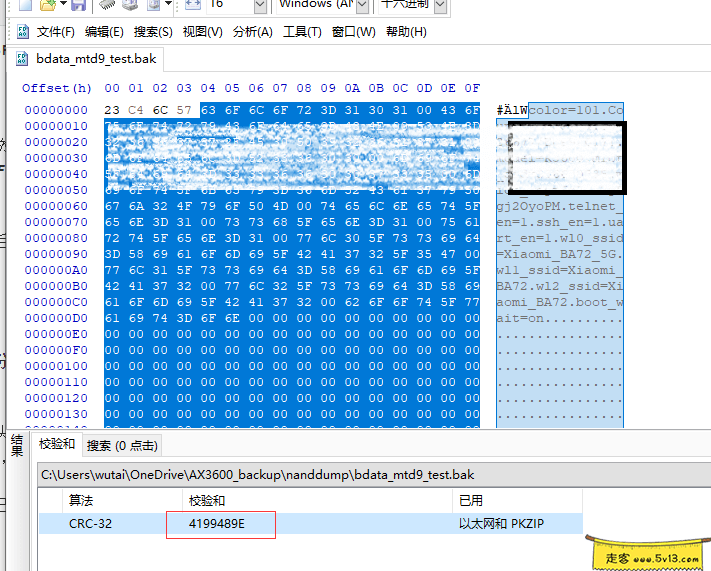
Task: Click decoded text ait=on.........
Action: [x=520, y=318]
